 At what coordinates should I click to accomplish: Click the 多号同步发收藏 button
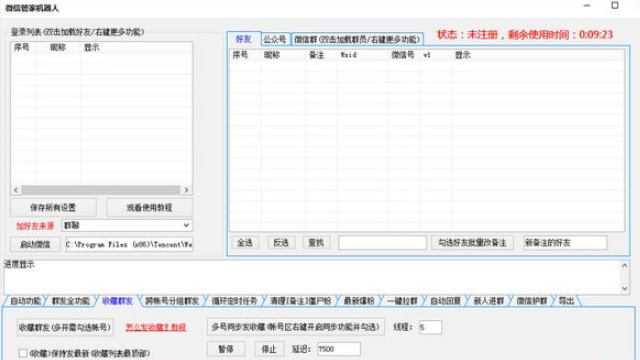[x=296, y=327]
